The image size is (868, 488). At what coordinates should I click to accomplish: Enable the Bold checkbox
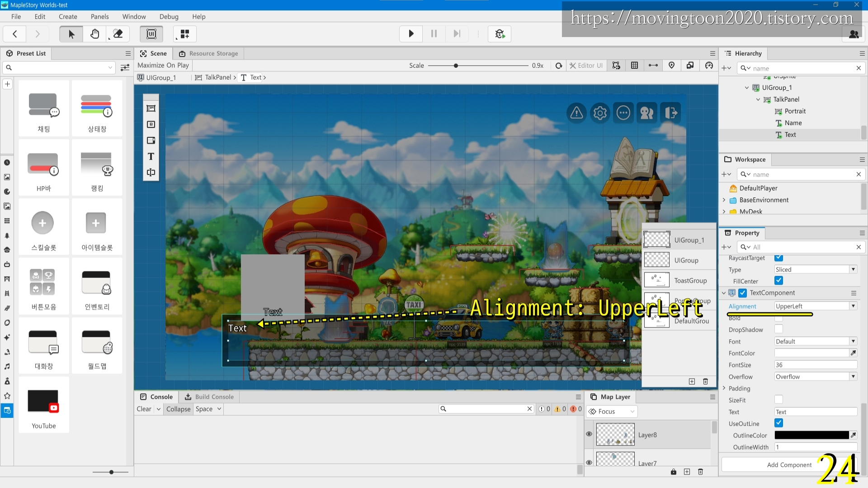(778, 318)
